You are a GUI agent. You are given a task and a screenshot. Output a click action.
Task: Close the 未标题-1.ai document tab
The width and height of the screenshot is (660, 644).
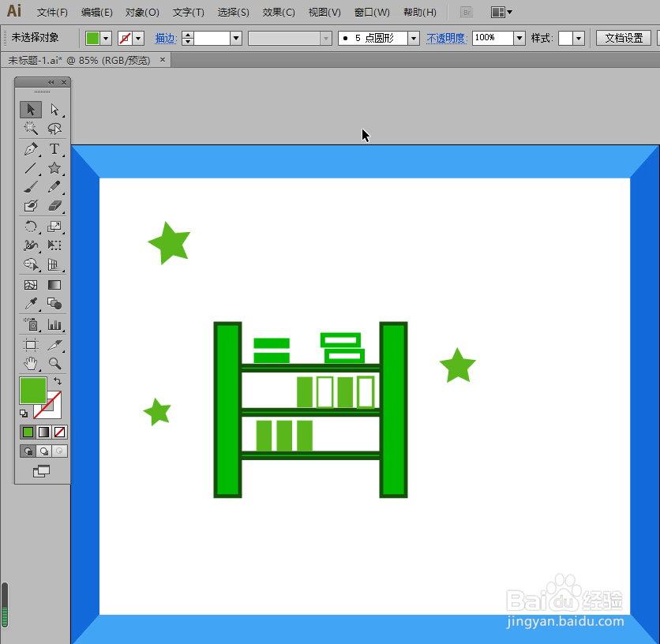(x=163, y=60)
